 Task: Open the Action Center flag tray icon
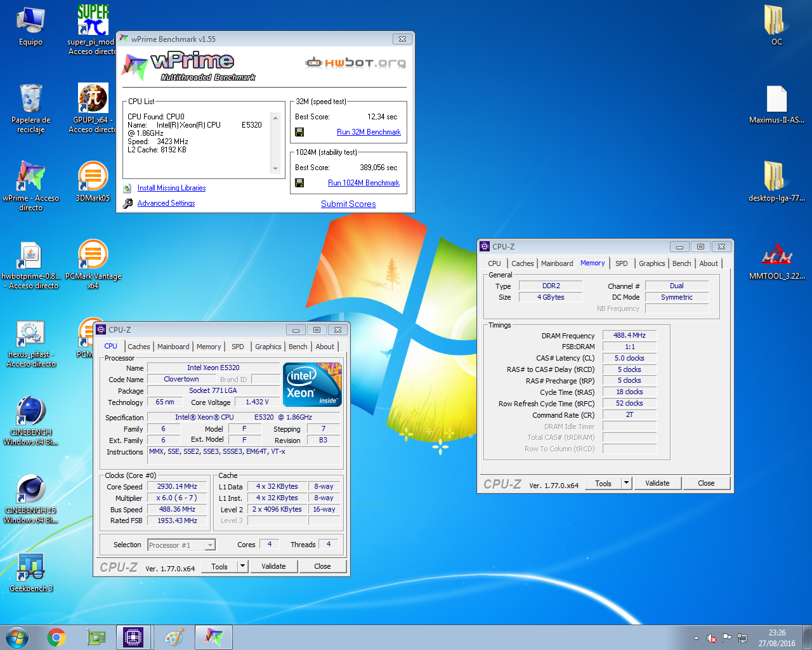pyautogui.click(x=726, y=638)
